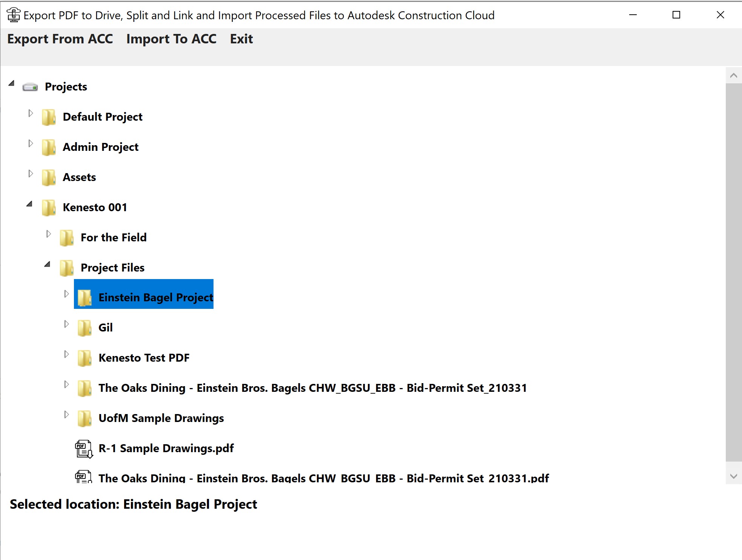Collapse the Project Files folder
Image resolution: width=742 pixels, height=560 pixels.
[x=47, y=264]
